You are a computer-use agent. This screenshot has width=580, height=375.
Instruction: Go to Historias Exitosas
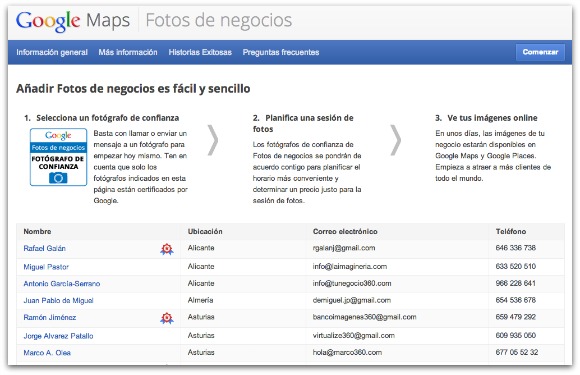coord(200,52)
